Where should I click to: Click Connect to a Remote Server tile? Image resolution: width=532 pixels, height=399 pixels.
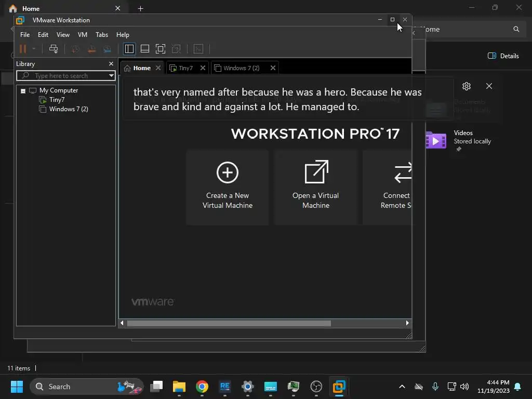pos(387,187)
